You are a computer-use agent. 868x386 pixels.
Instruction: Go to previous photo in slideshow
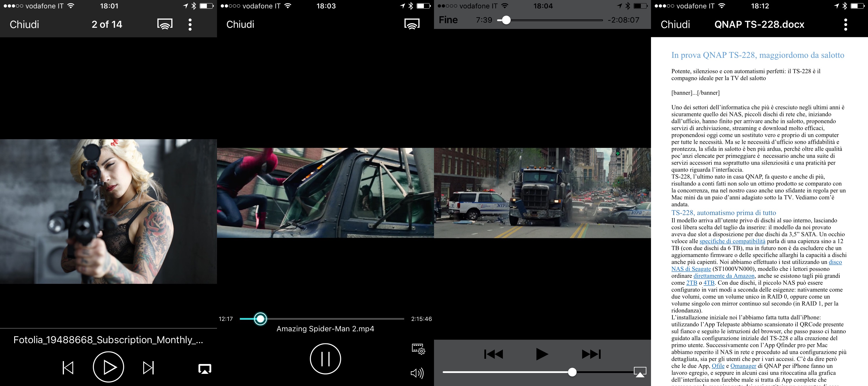click(68, 367)
